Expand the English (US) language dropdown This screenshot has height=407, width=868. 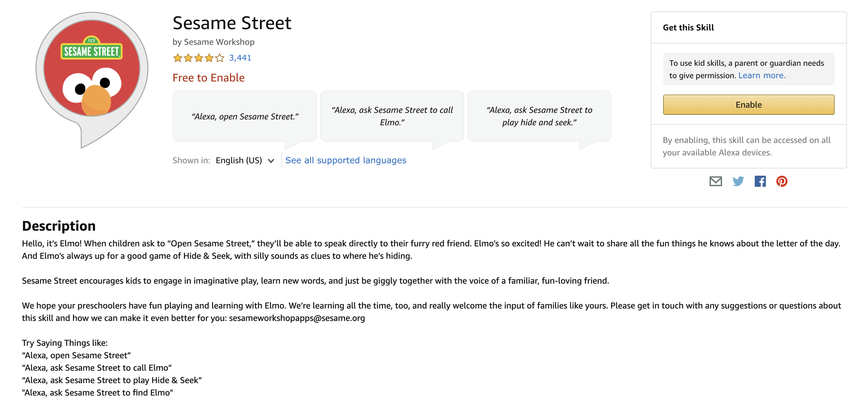(245, 160)
